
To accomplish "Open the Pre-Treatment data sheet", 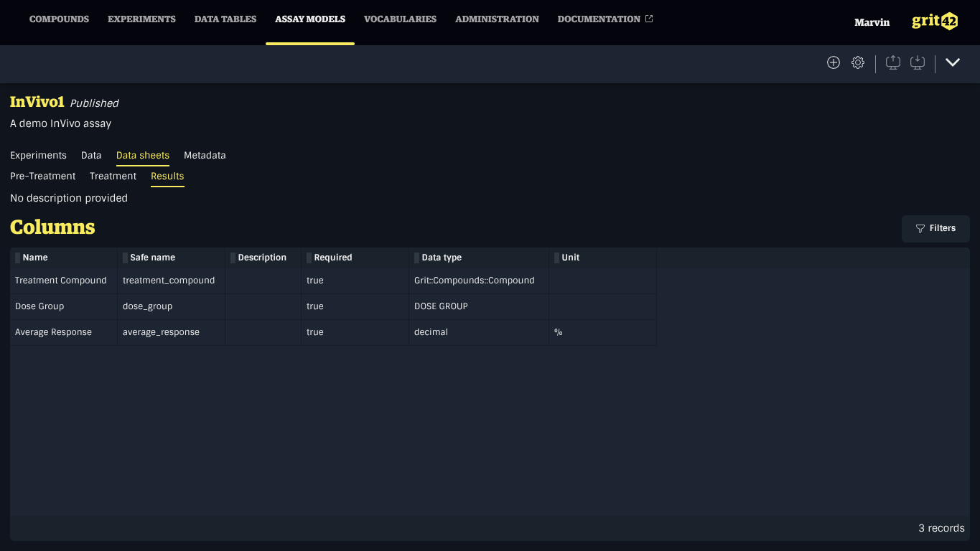I will click(43, 176).
